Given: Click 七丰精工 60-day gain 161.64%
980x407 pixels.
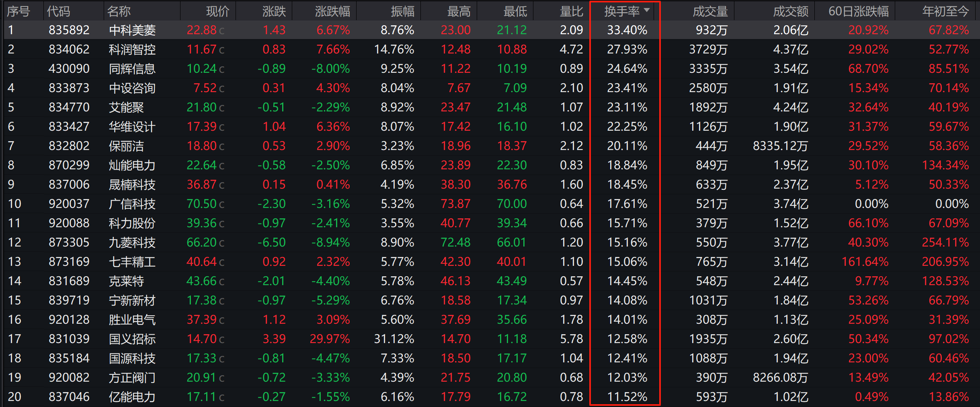Looking at the screenshot, I should 865,262.
